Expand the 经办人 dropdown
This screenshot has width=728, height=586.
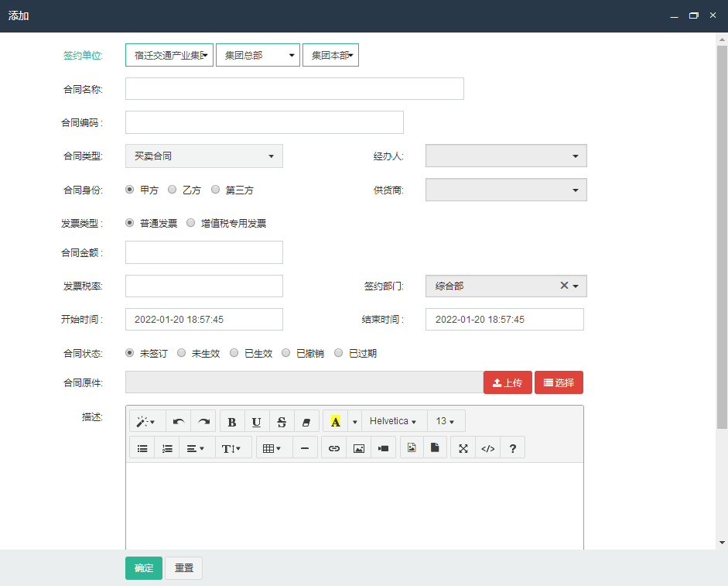pos(506,156)
